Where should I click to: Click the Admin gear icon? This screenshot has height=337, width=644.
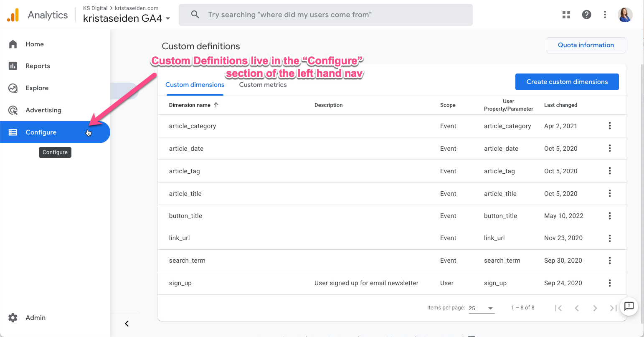tap(13, 318)
